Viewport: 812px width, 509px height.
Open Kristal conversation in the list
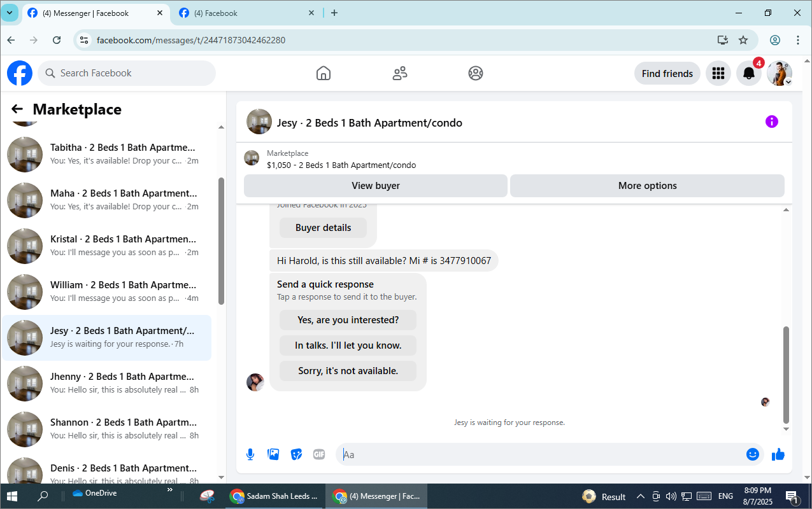tap(107, 246)
